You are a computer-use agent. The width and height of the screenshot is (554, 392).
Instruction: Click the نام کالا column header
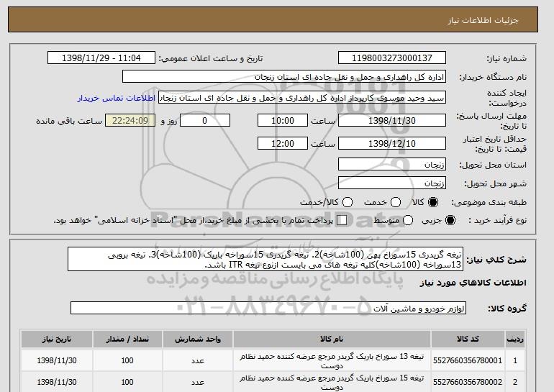332,339
